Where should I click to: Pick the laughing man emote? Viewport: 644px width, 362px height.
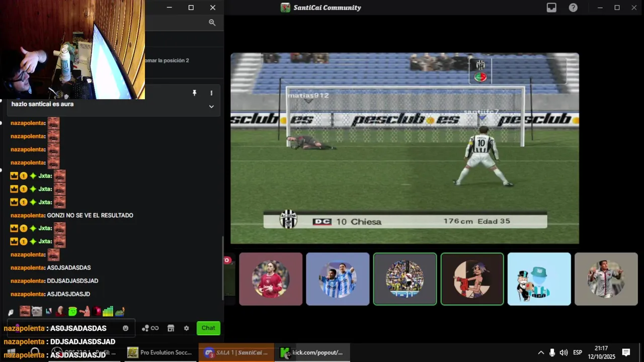point(25,312)
